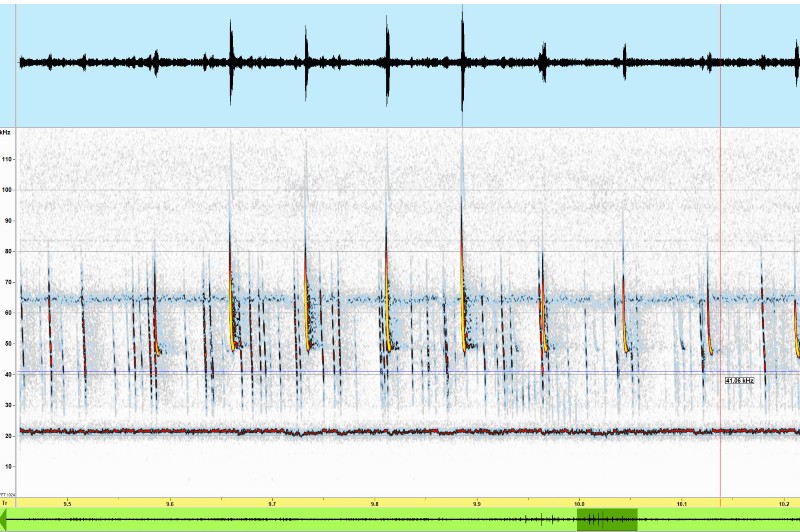This screenshot has height=532, width=800.
Task: Click the 41.36 kHz frequency readout label
Action: pos(738,380)
